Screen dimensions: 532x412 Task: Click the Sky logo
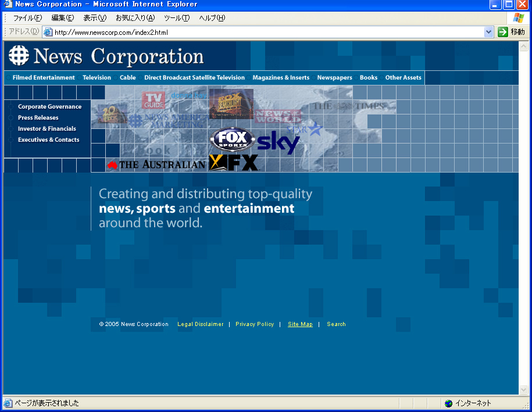tap(279, 142)
